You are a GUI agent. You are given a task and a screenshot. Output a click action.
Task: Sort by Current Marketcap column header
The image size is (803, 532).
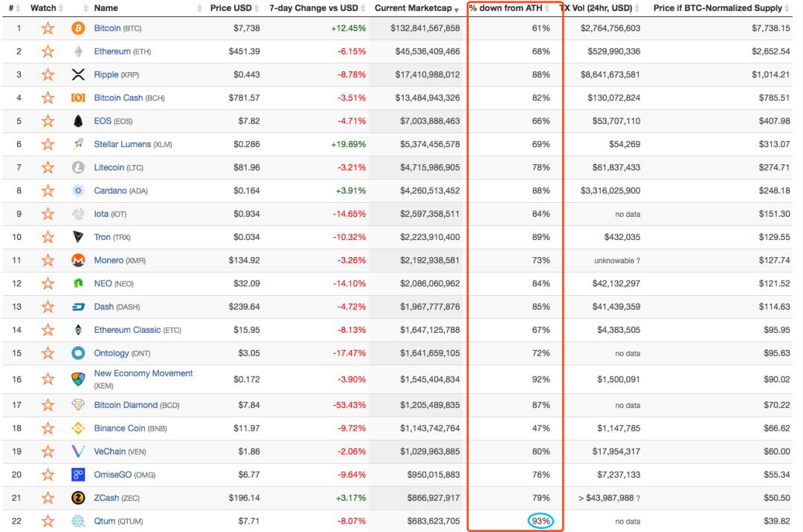coord(416,8)
